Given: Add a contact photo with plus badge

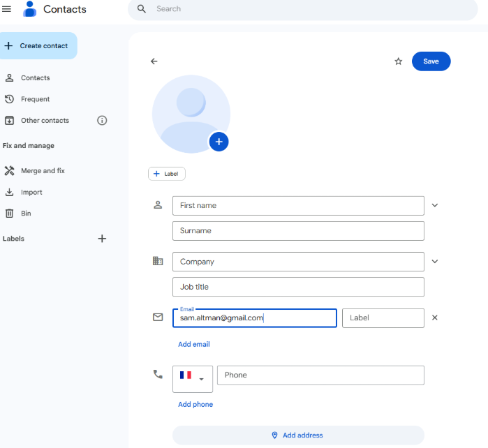Looking at the screenshot, I should point(219,142).
